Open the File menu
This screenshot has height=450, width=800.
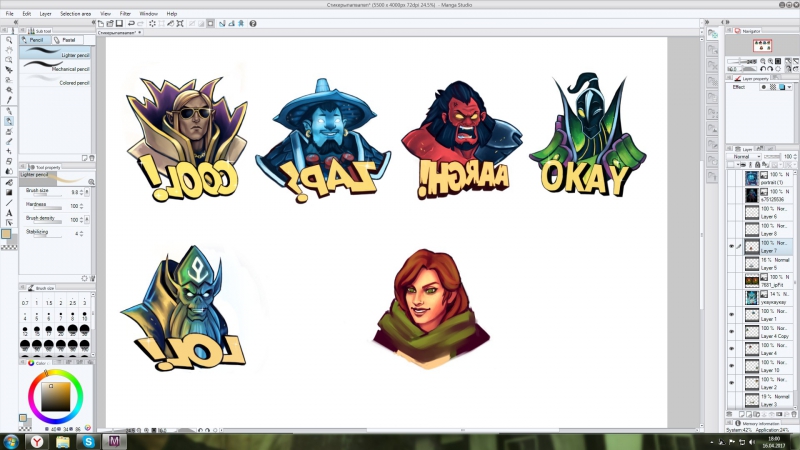10,14
